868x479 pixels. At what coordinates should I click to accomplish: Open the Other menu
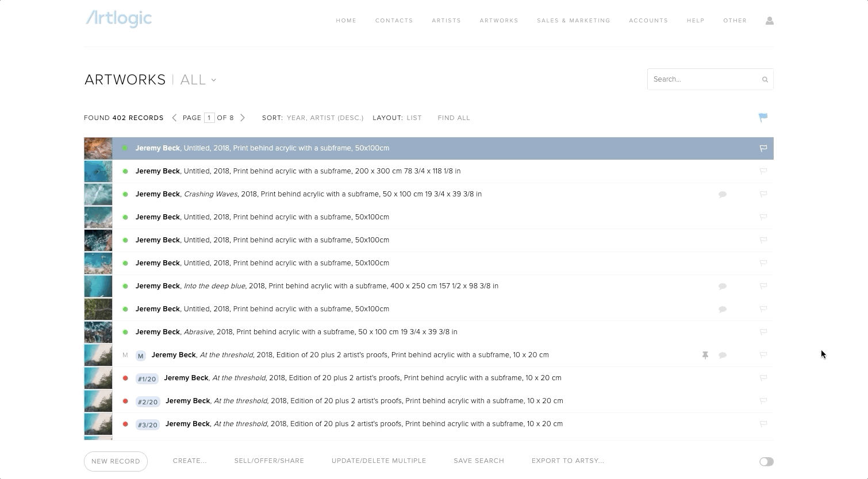click(735, 21)
